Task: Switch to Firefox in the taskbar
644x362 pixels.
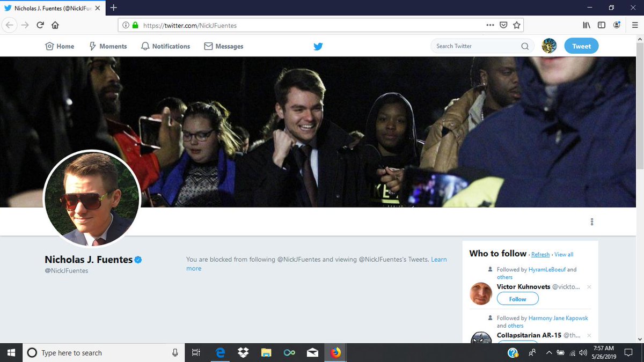Action: pos(336,352)
